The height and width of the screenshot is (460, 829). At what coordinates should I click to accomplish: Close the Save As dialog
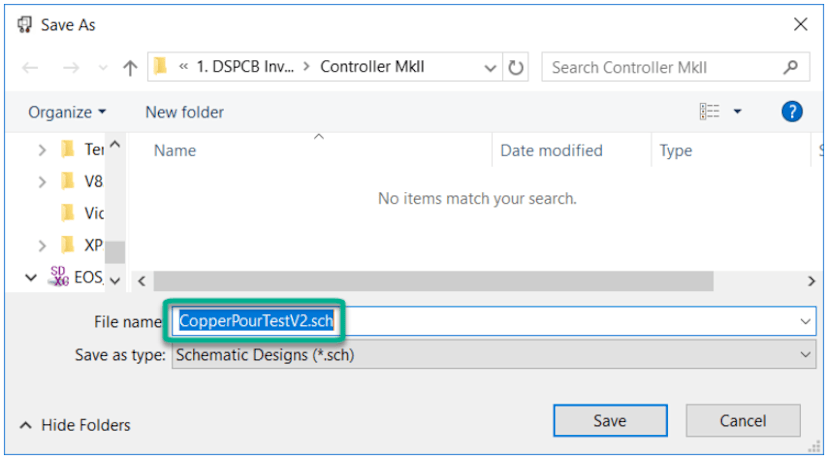point(800,24)
